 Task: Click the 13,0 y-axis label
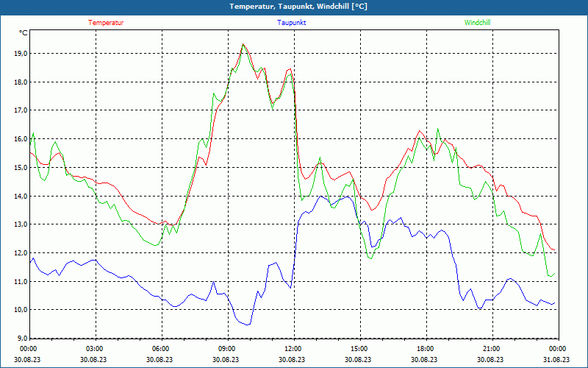pyautogui.click(x=21, y=224)
